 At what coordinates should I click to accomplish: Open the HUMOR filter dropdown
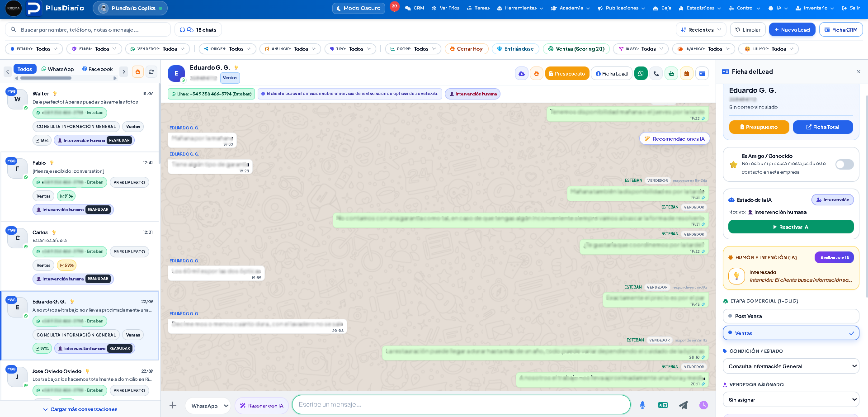coord(769,49)
